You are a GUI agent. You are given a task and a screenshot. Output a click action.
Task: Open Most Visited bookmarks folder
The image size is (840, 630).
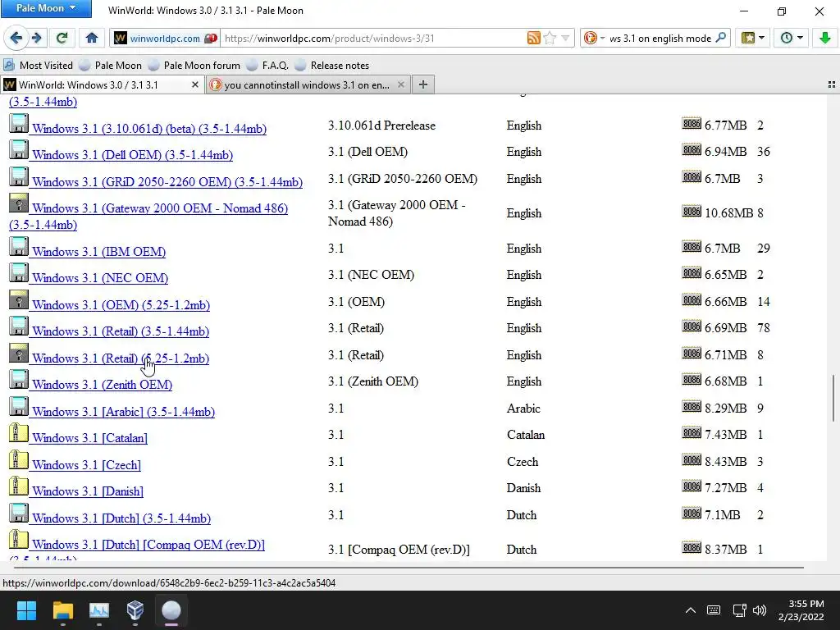38,66
